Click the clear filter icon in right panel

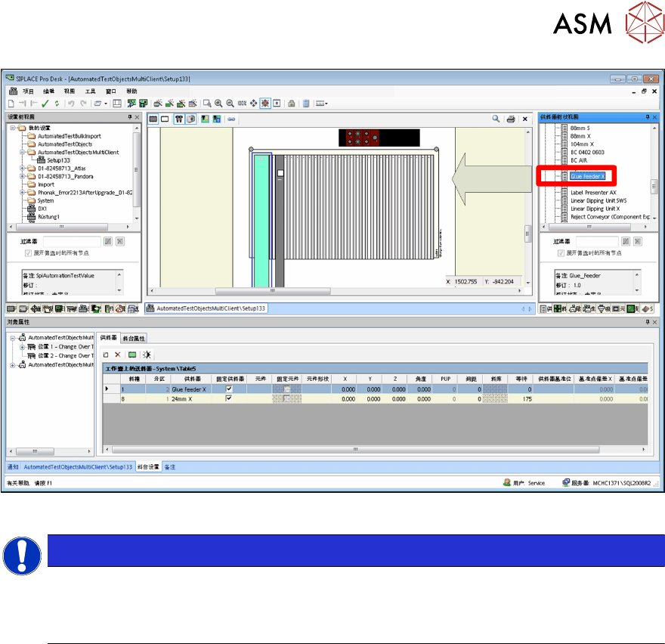pos(638,241)
